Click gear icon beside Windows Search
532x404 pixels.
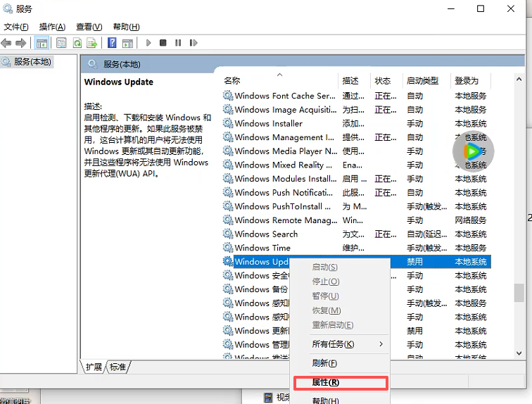(x=228, y=234)
